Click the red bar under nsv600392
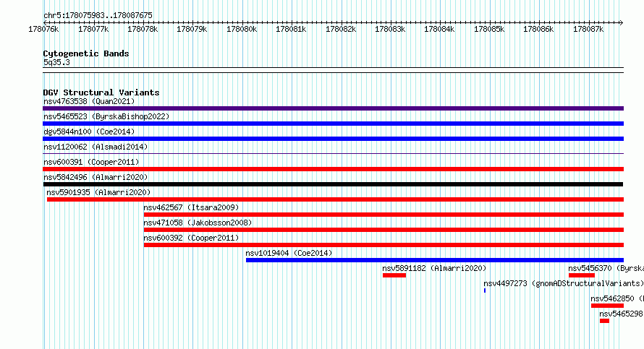Viewport: 644px width, 349px height. (x=384, y=245)
